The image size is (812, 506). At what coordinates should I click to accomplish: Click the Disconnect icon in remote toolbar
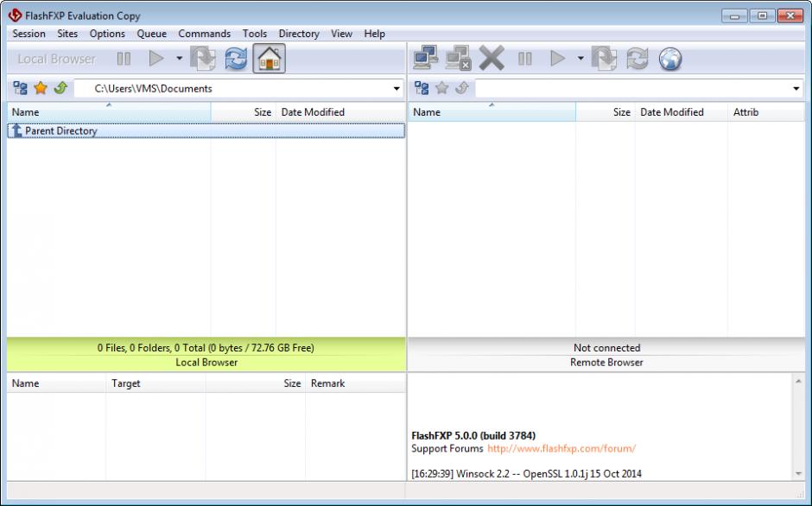(459, 58)
